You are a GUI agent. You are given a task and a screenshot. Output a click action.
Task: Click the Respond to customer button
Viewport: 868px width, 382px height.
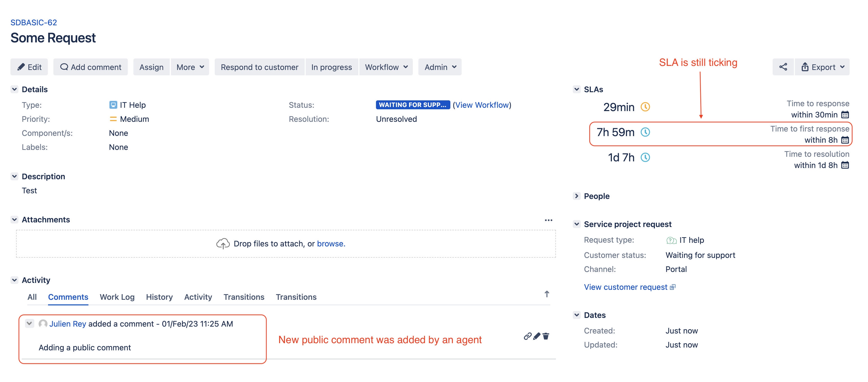(259, 67)
